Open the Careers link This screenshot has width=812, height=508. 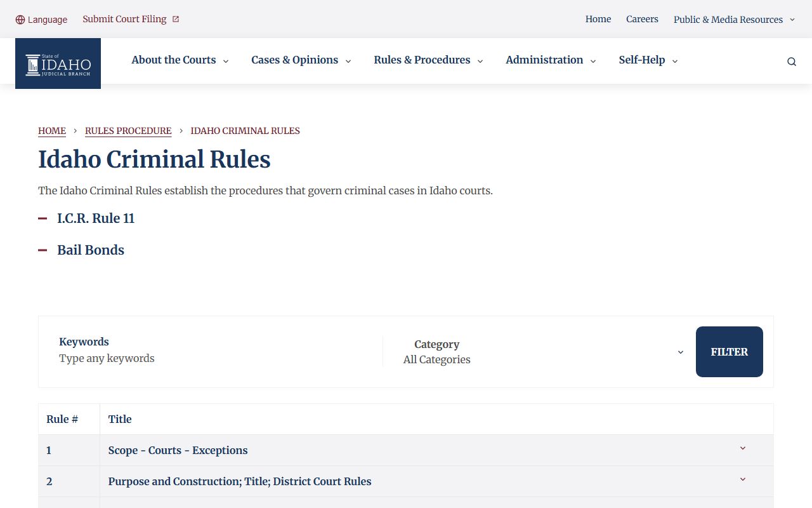pyautogui.click(x=642, y=19)
